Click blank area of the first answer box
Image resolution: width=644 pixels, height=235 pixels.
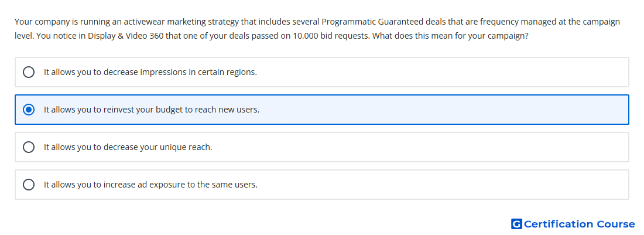pos(444,72)
